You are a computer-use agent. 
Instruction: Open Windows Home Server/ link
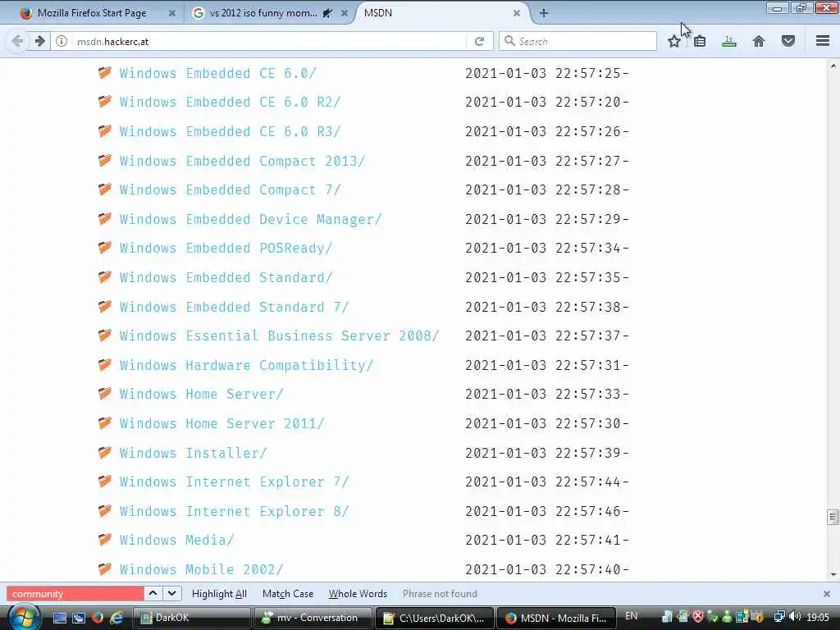pyautogui.click(x=201, y=395)
